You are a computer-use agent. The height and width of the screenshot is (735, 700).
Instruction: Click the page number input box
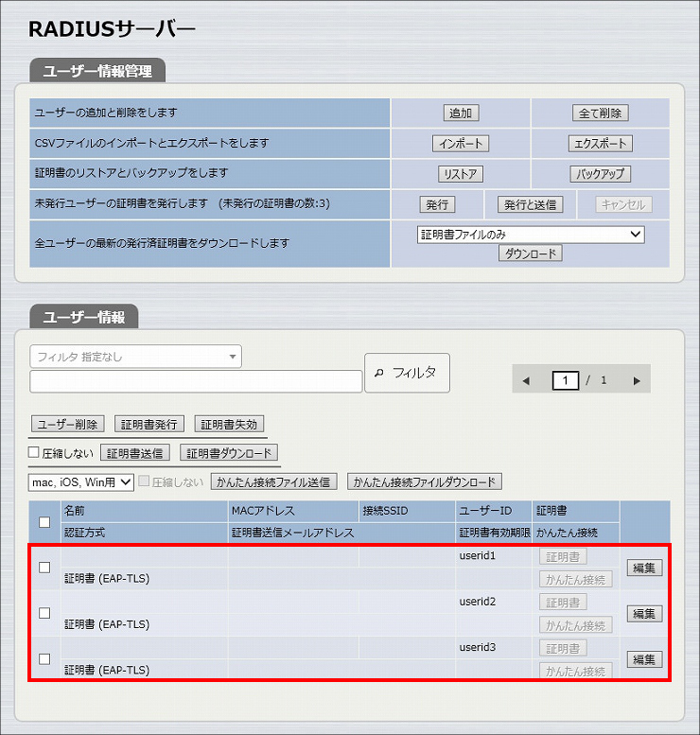tap(566, 380)
